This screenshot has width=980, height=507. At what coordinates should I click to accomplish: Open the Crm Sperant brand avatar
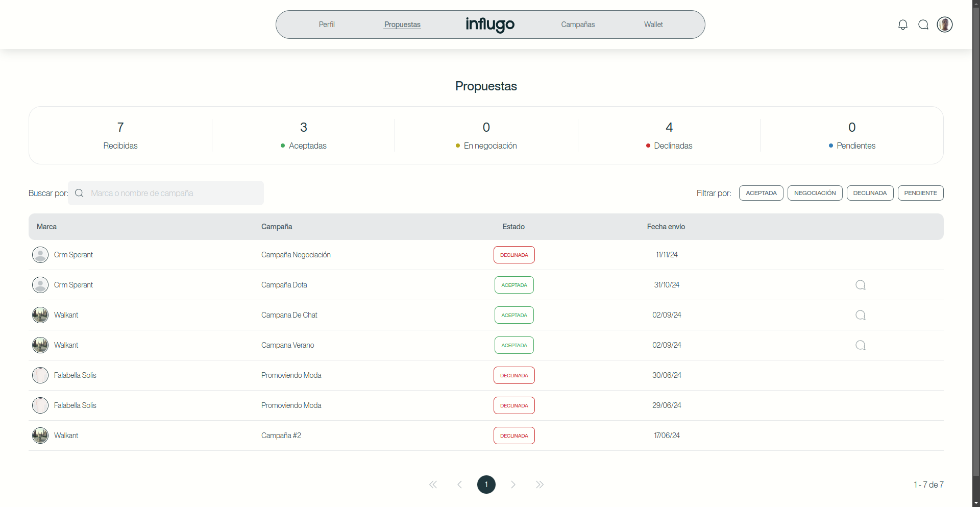coord(40,255)
